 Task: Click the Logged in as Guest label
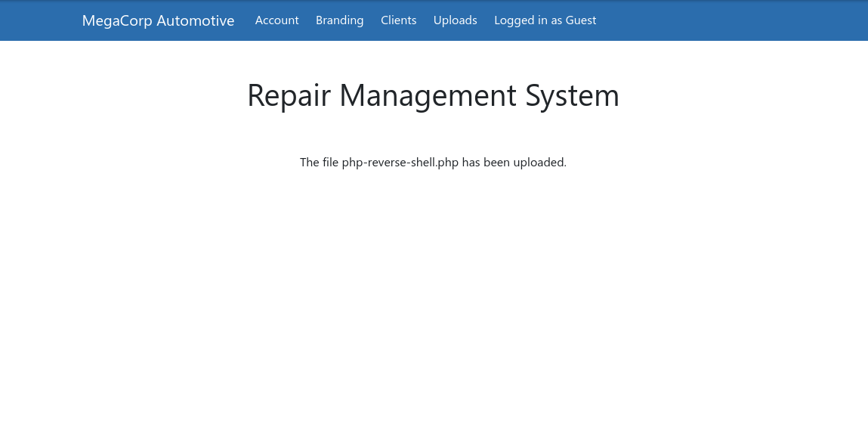(x=545, y=20)
